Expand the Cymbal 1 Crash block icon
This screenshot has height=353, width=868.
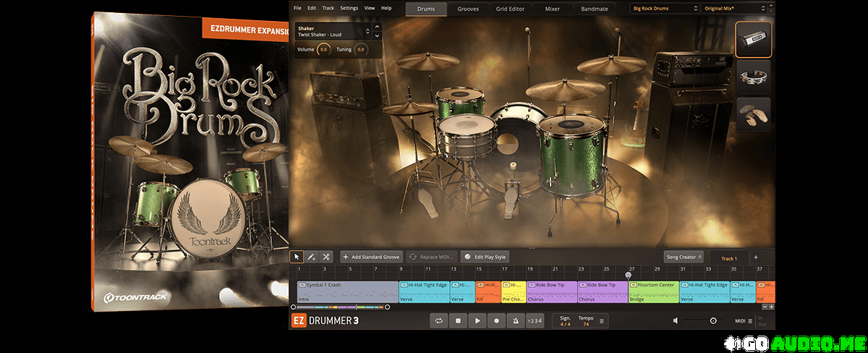click(302, 285)
